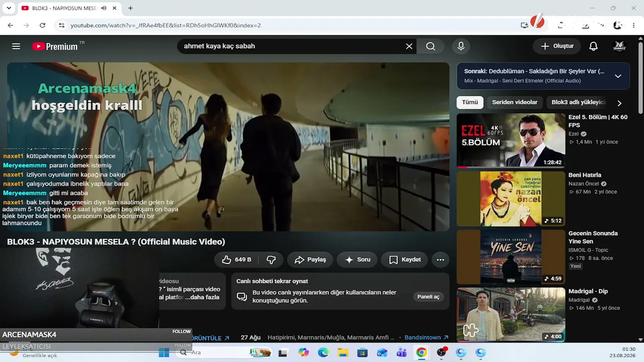
Task: Open Gecenin Sonunda Yine Sen thumbnail
Action: click(511, 257)
